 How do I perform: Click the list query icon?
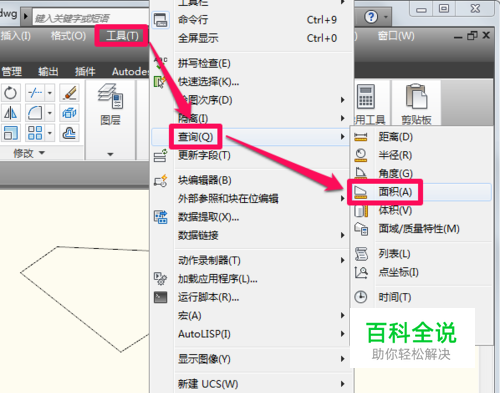pyautogui.click(x=361, y=254)
